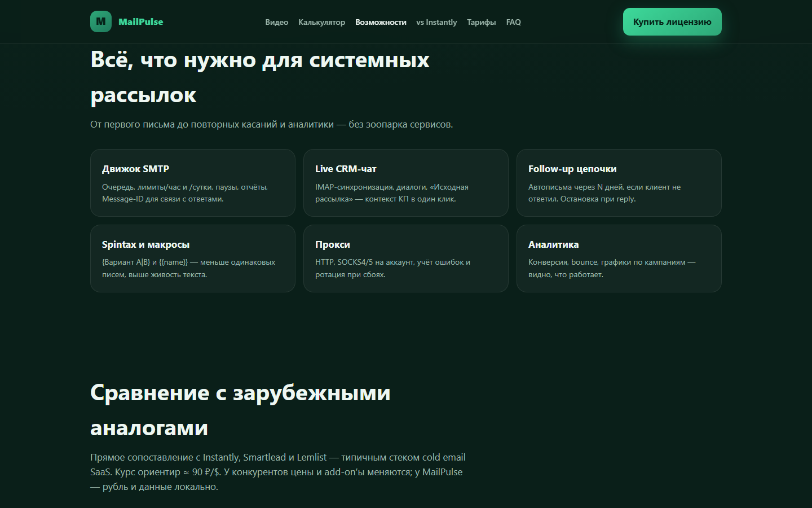Click the Аналитика card title
The height and width of the screenshot is (508, 812).
tap(553, 244)
